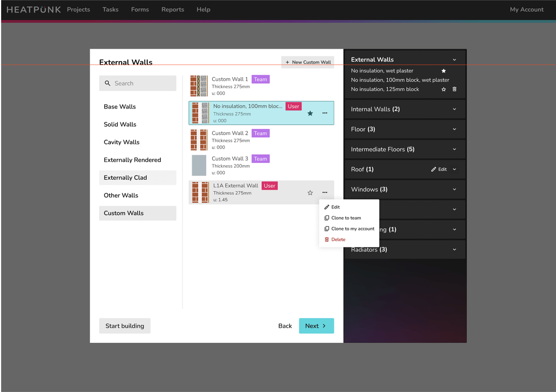Viewport: 556px width, 392px height.
Task: Open My Account
Action: tap(526, 9)
